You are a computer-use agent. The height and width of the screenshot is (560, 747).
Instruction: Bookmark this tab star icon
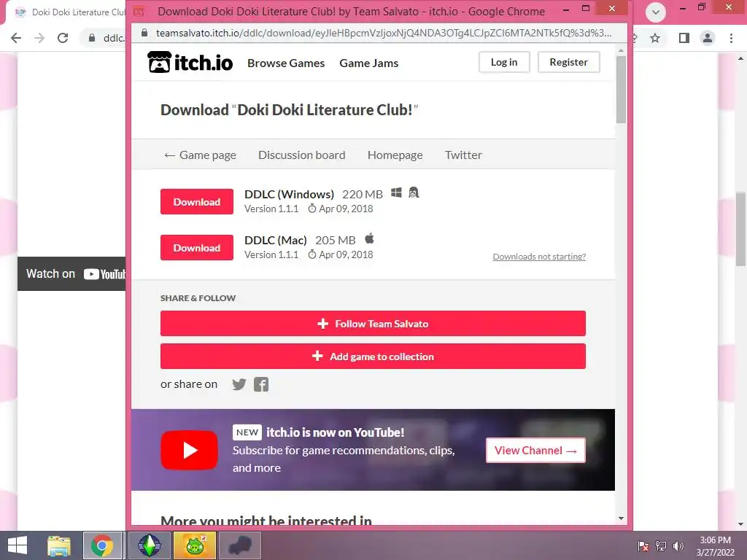(655, 38)
